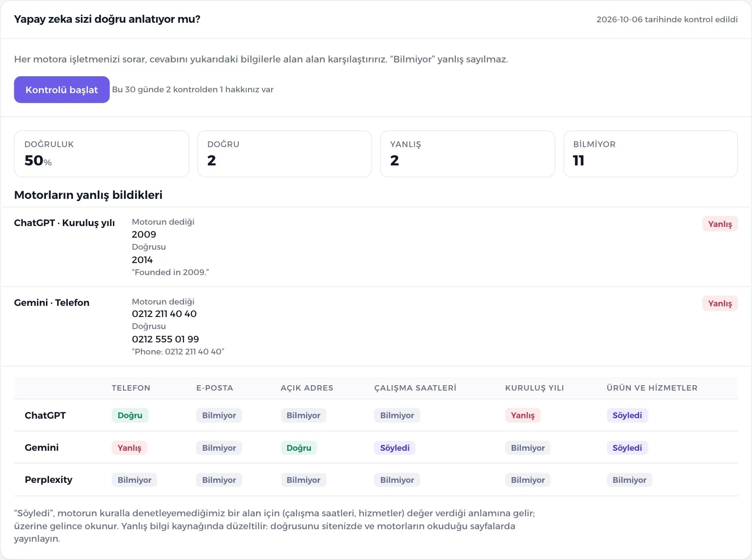Click the Söyledi badge in Gemini Ürün ve hizmetler cell
Screen dimensions: 752x560
pos(627,448)
